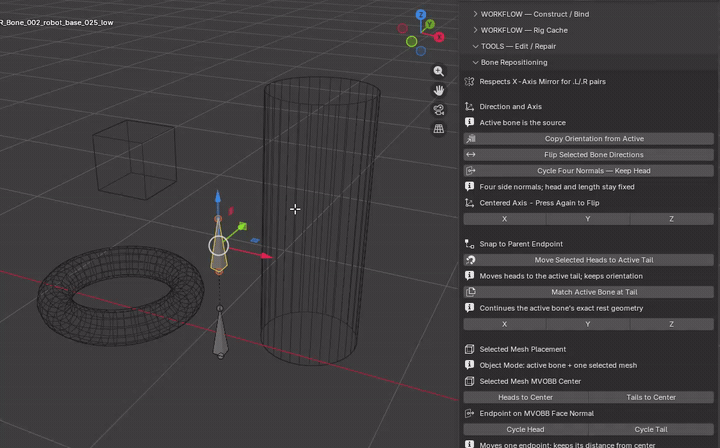Click X under Centered Axis
720x448 pixels.
505,219
